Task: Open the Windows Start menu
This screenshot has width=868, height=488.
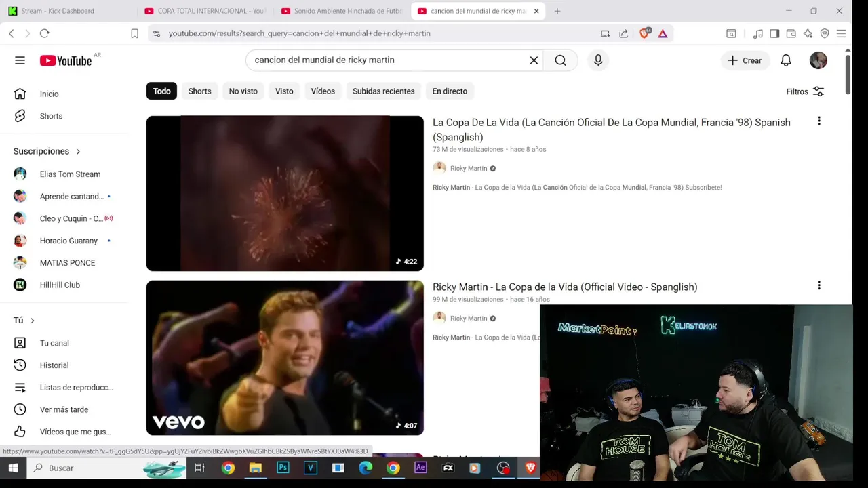Action: pos(13,468)
